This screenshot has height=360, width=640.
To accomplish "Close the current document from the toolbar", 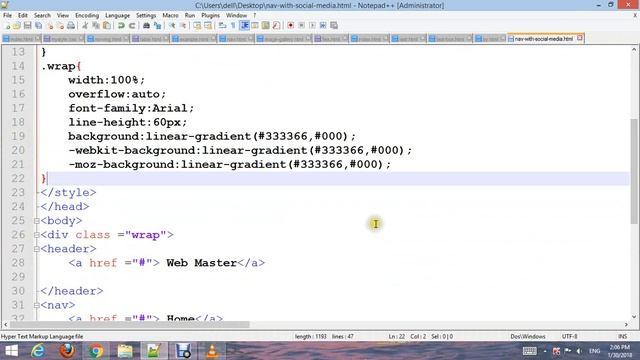I will click(x=50, y=25).
